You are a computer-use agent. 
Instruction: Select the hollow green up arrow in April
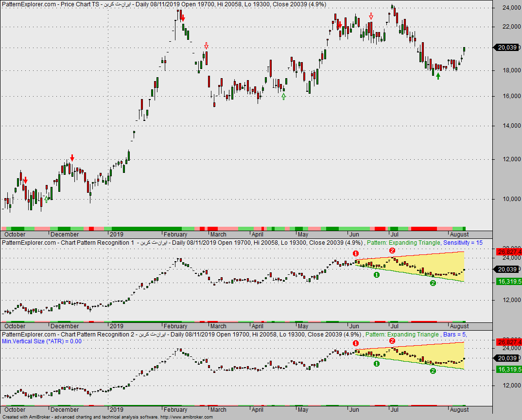283,97
